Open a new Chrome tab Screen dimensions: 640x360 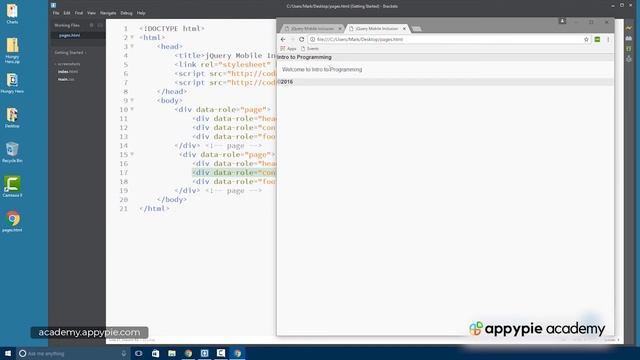click(416, 29)
